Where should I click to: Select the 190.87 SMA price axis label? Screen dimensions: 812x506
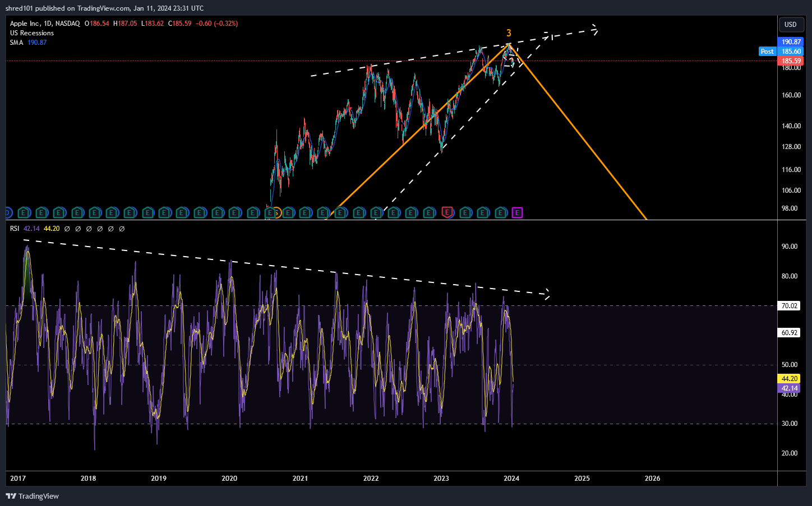791,42
